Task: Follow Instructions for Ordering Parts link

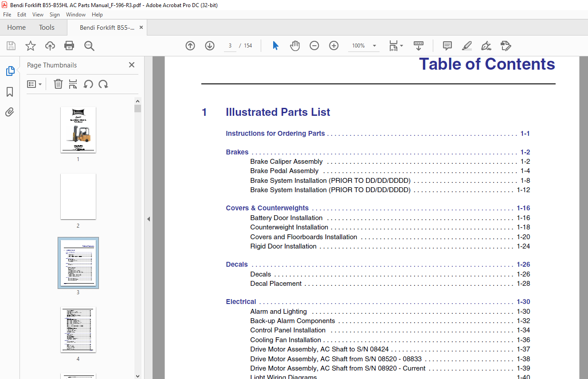Action: (x=275, y=134)
